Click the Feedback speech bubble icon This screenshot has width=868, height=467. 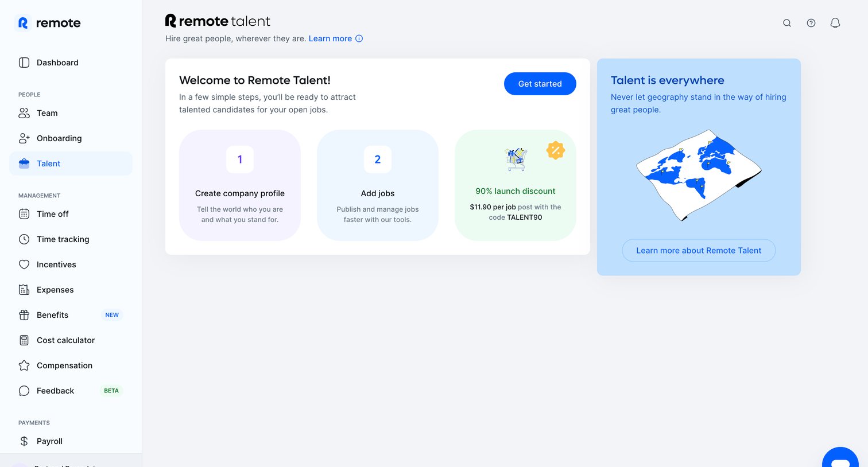point(24,391)
